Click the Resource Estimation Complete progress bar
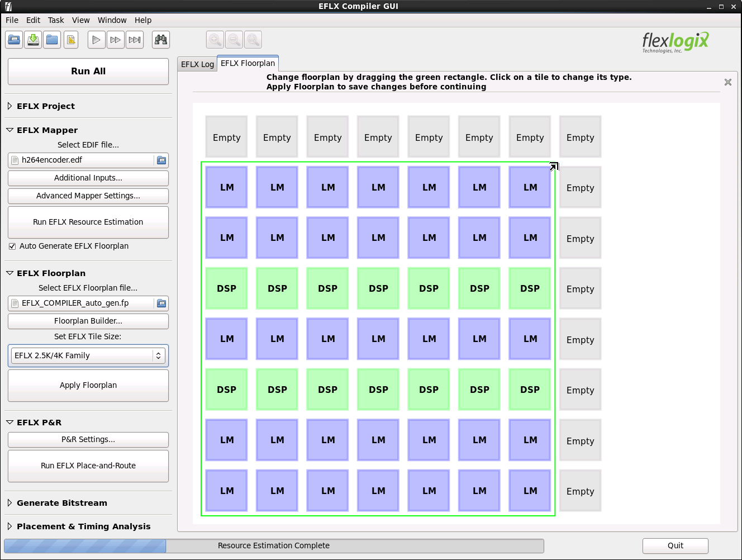This screenshot has width=742, height=560. (x=274, y=546)
